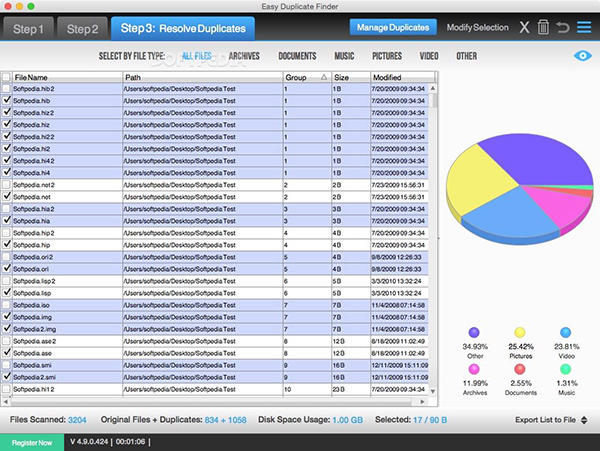Sort by Modified column header
Screen dimensions: 600x451
pyautogui.click(x=403, y=77)
